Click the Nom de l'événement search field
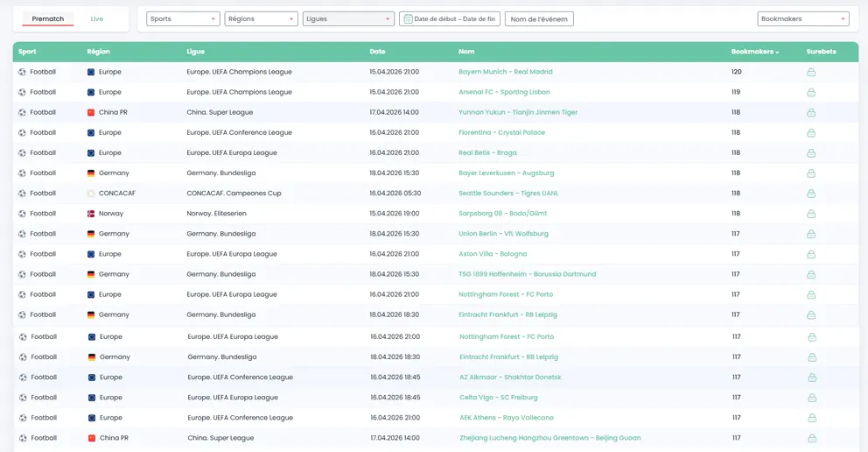This screenshot has height=452, width=868. coord(539,18)
